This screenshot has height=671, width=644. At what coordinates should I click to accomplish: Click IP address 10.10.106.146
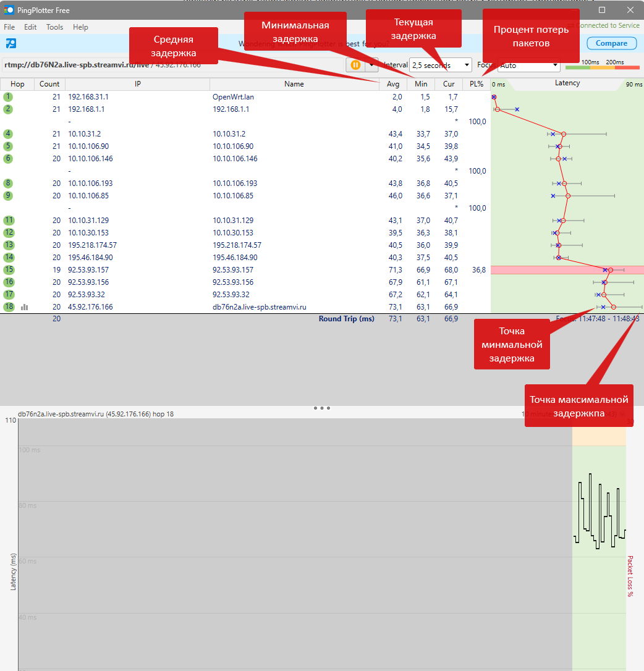90,159
